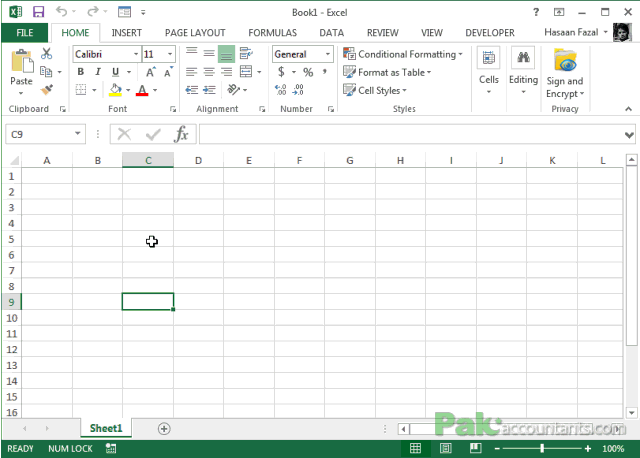This screenshot has height=458, width=640.
Task: Toggle Normal view in status bar
Action: [x=415, y=449]
